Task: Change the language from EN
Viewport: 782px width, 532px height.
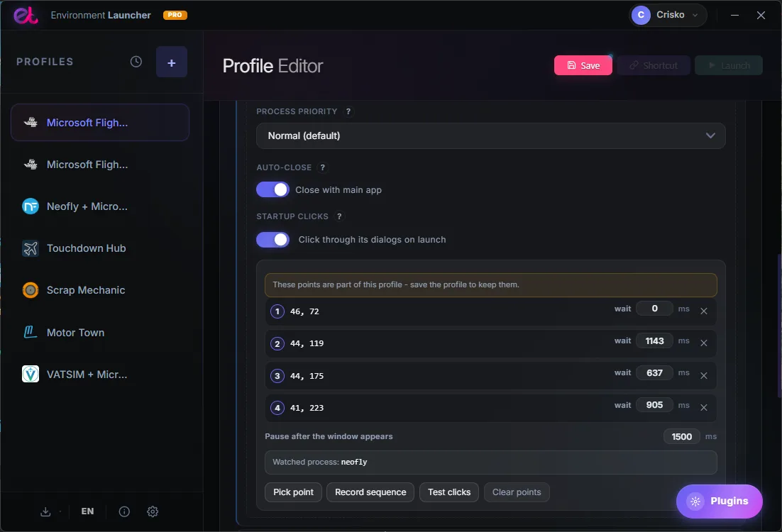Action: tap(87, 511)
